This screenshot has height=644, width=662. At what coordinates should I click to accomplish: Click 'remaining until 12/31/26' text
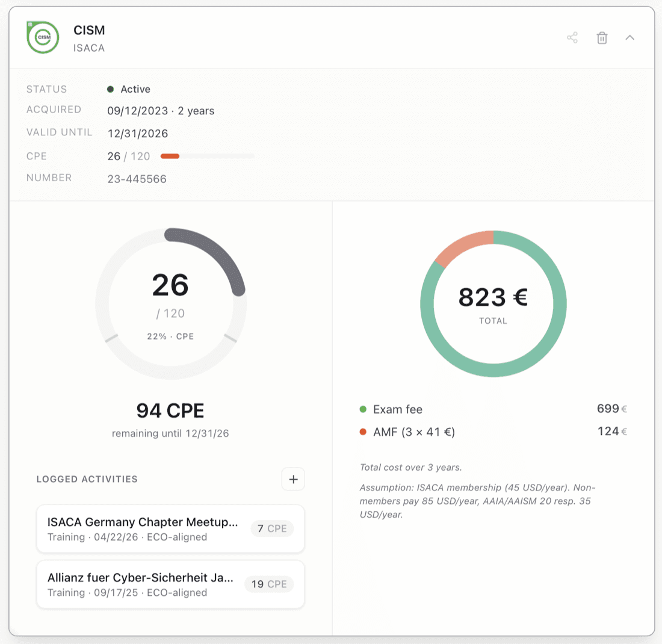[170, 434]
